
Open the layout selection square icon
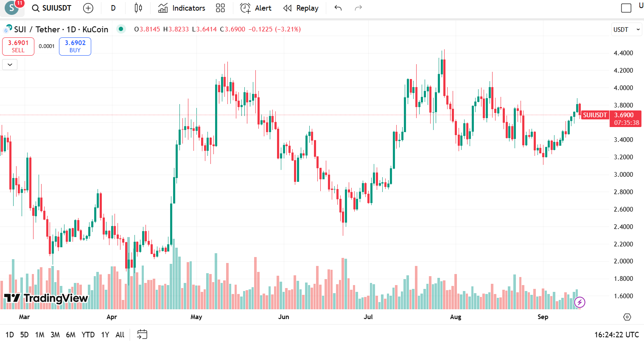tap(626, 8)
